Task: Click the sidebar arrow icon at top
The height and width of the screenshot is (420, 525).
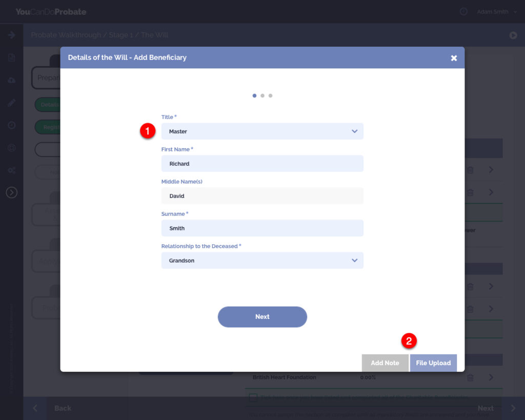Action: [12, 35]
